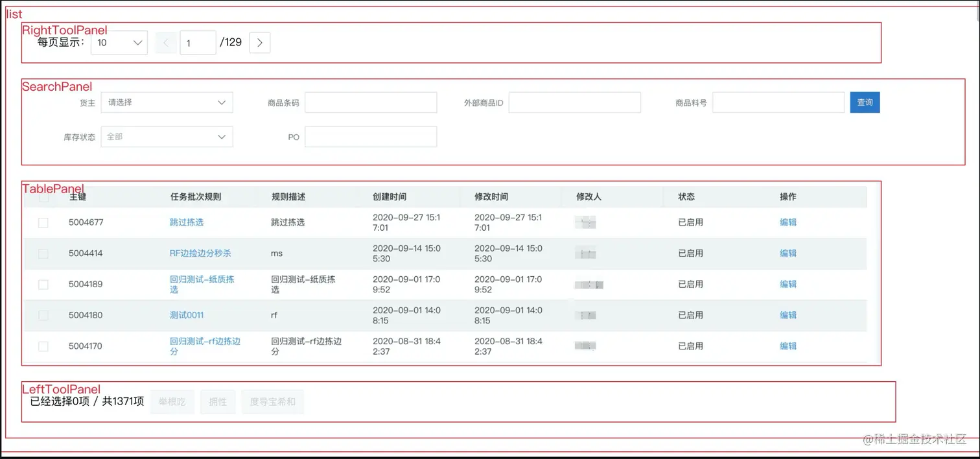Viewport: 980px width, 459px height.
Task: Go to the previous page arrow
Action: click(x=166, y=43)
